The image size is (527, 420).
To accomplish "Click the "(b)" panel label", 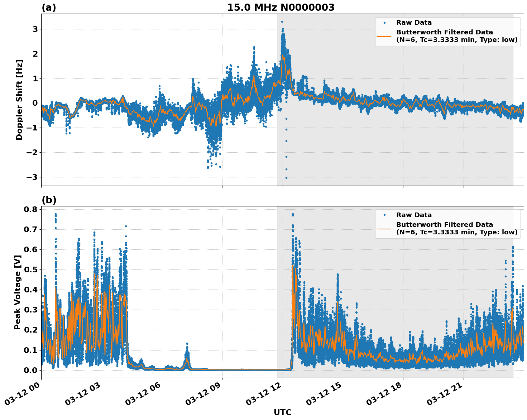I will point(49,200).
